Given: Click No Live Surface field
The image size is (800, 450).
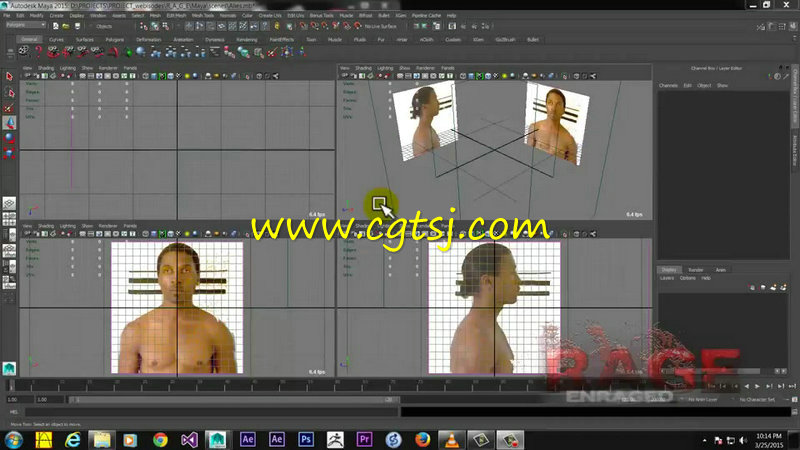Looking at the screenshot, I should tap(381, 26).
